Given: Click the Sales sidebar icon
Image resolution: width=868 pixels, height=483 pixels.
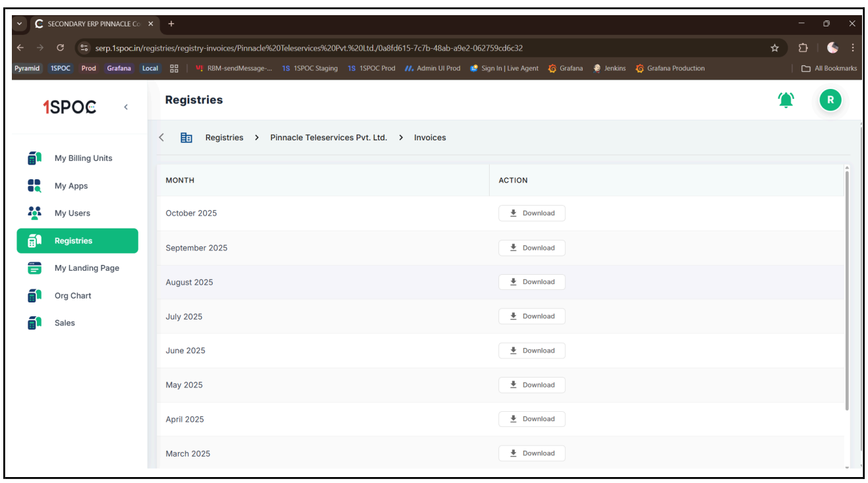Looking at the screenshot, I should 35,323.
